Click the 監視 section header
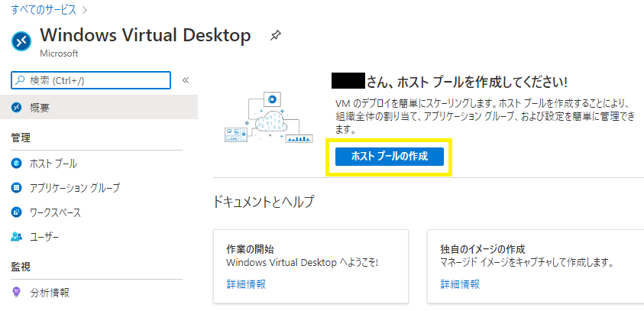This screenshot has height=311, width=644. click(21, 267)
